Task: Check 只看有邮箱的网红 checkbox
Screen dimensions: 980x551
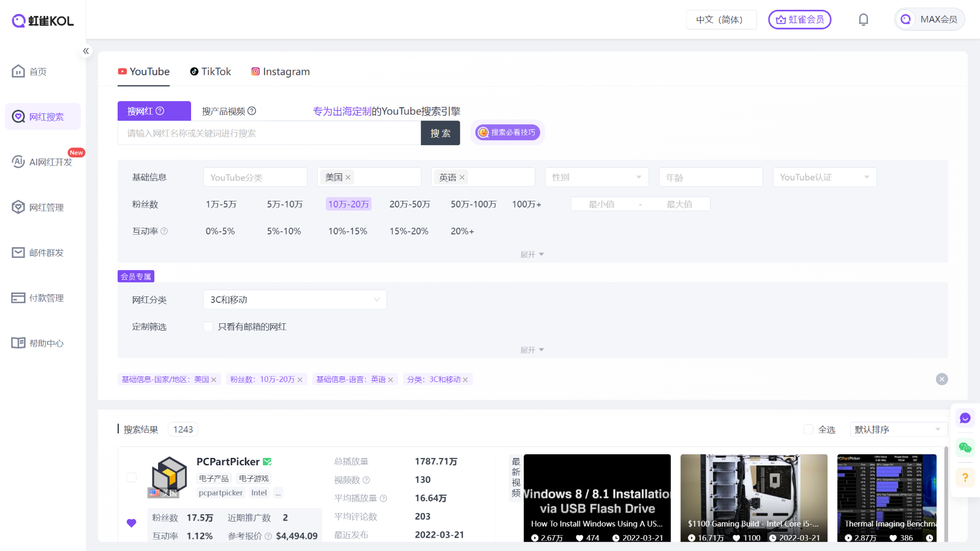Action: (208, 326)
